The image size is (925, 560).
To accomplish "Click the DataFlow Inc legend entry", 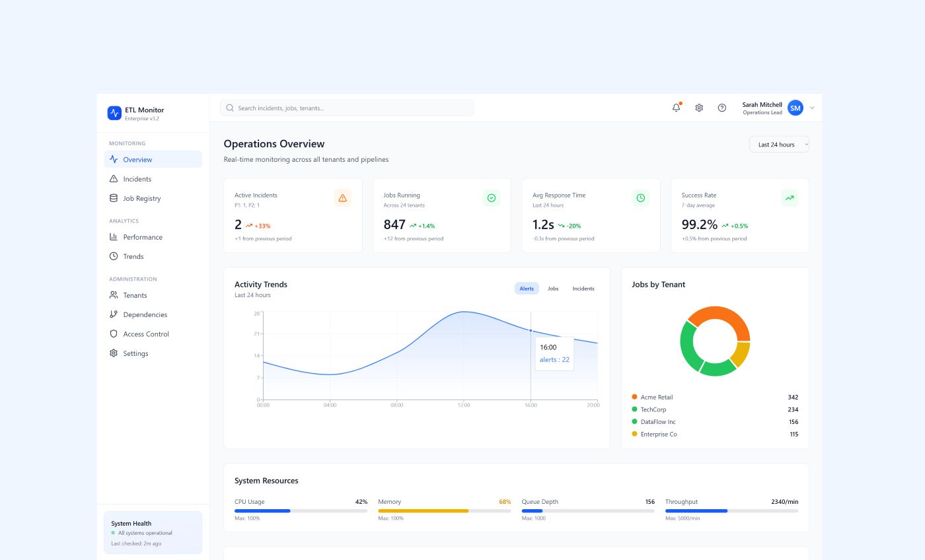I will [x=715, y=422].
